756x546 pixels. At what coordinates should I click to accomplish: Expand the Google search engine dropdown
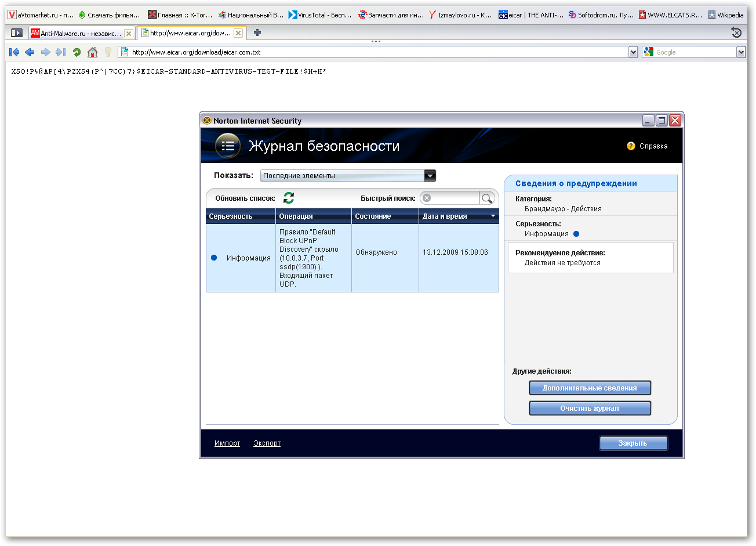(740, 52)
